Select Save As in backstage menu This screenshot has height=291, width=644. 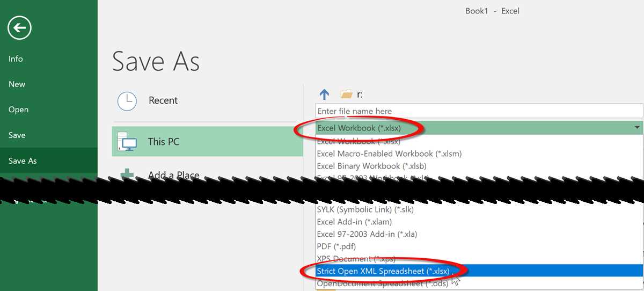[23, 161]
